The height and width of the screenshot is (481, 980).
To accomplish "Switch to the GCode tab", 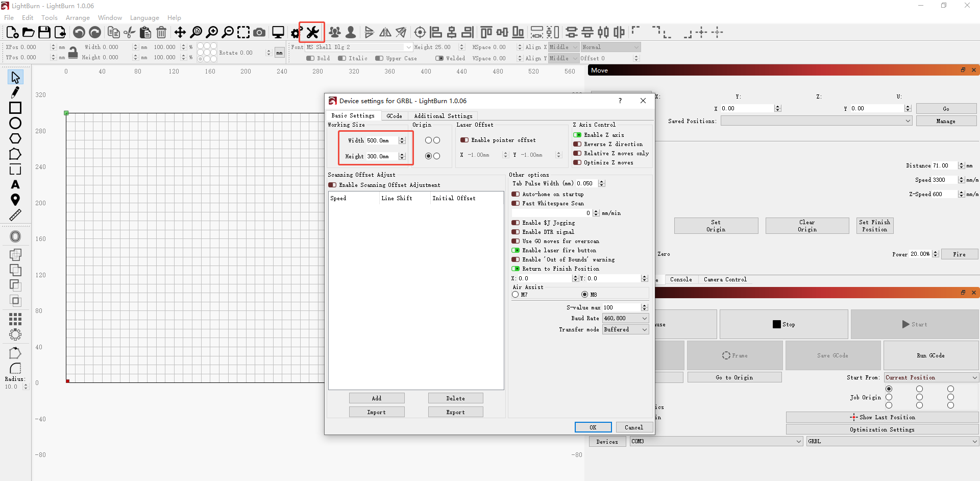I will [x=394, y=116].
